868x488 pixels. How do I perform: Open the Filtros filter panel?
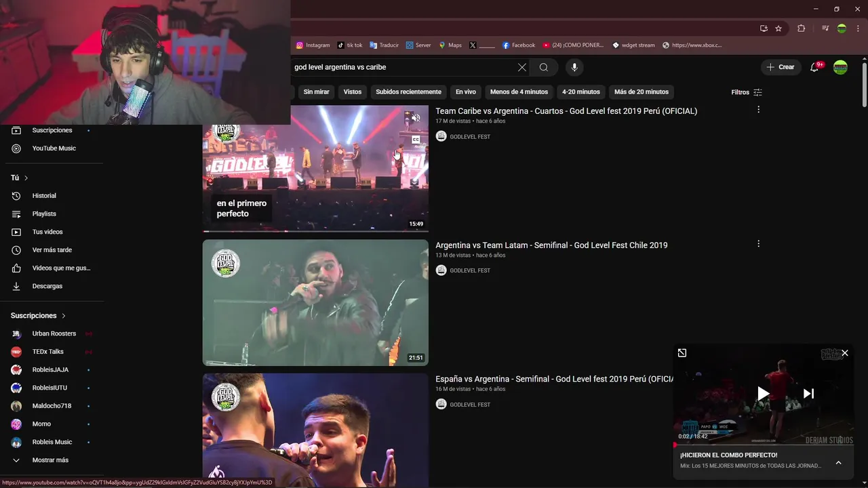pos(747,92)
